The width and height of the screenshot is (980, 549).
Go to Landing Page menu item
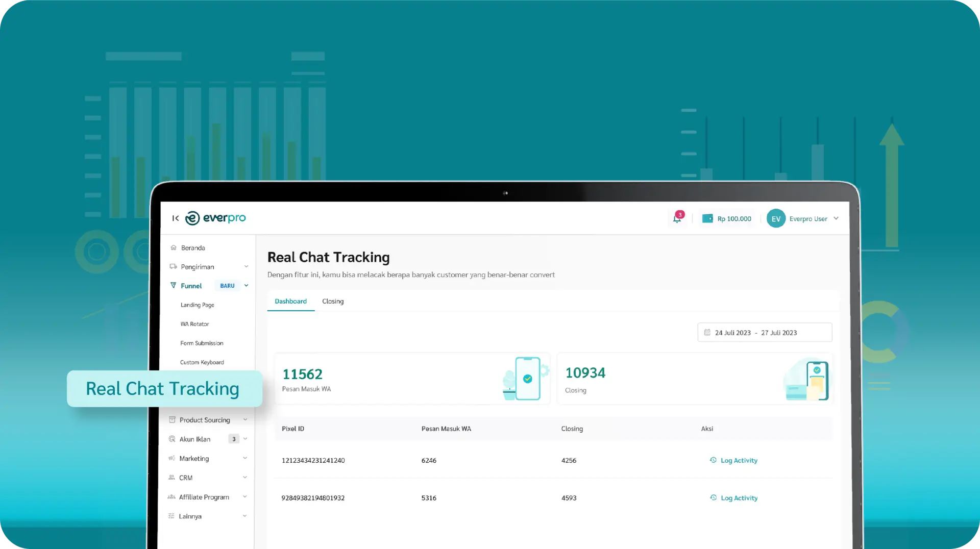coord(197,305)
